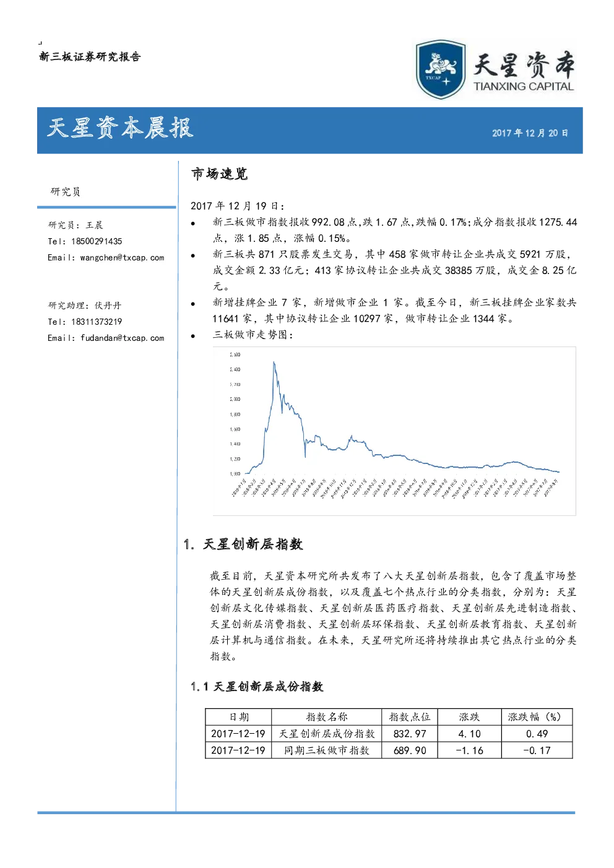The height and width of the screenshot is (868, 614).
Task: Click the 天星资本晨报 banner title
Action: tap(121, 128)
